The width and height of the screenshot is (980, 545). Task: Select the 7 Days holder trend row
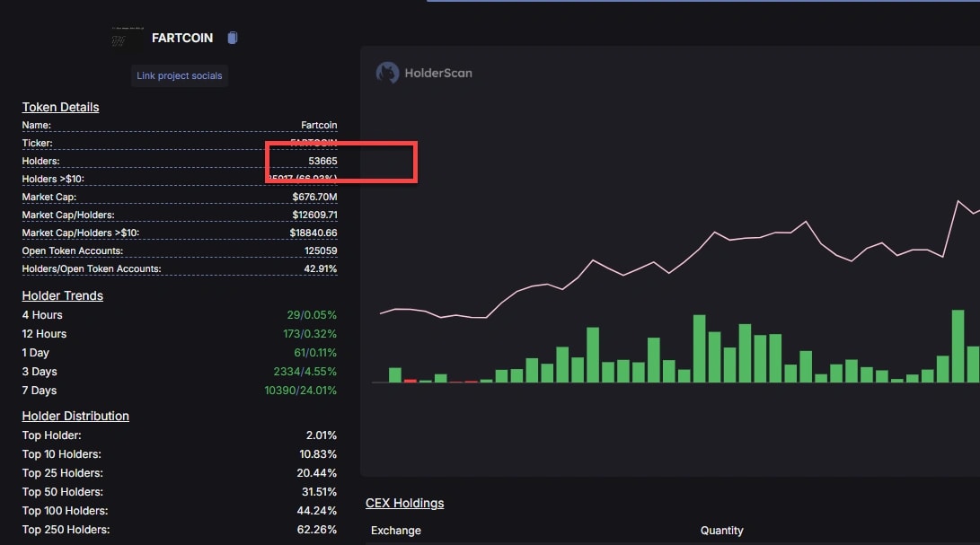point(180,391)
